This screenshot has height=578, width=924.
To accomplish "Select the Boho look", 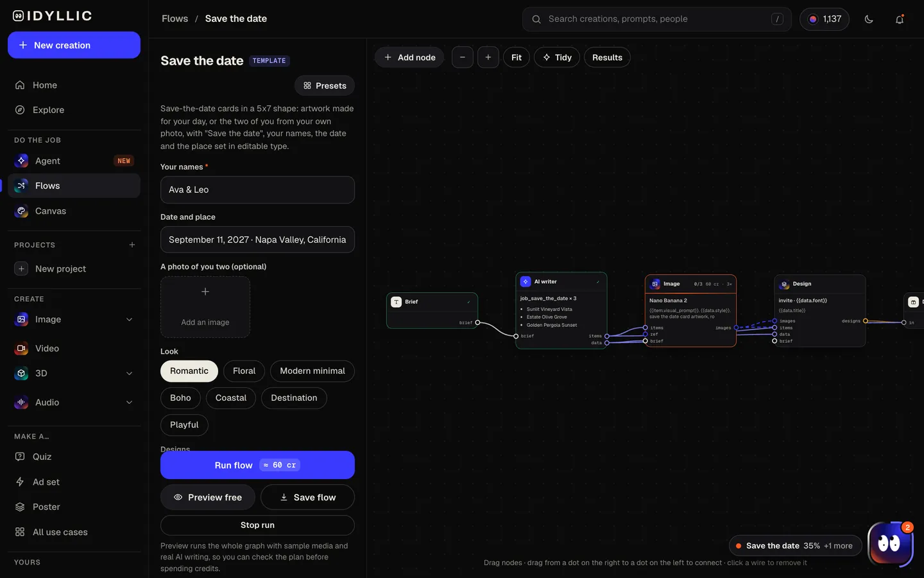I will pyautogui.click(x=180, y=398).
